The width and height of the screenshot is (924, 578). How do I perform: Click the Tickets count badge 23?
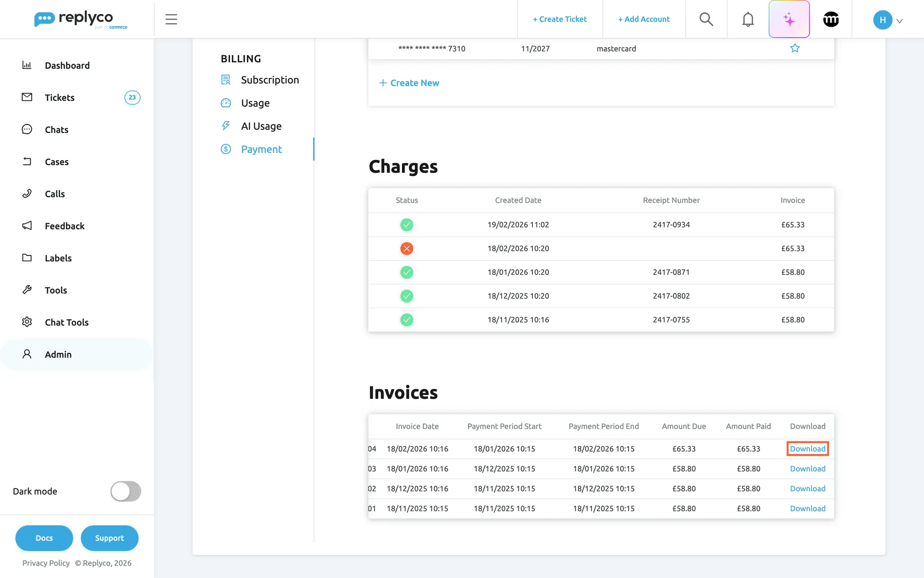point(132,98)
